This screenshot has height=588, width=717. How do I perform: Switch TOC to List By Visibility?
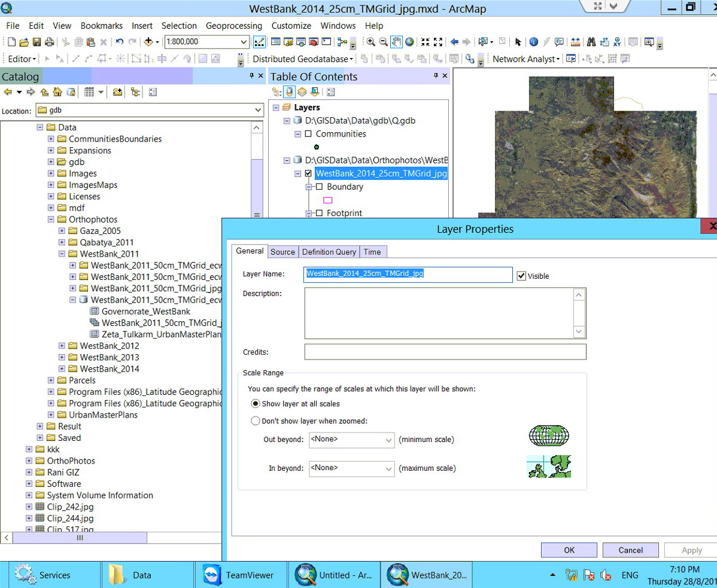[x=302, y=92]
